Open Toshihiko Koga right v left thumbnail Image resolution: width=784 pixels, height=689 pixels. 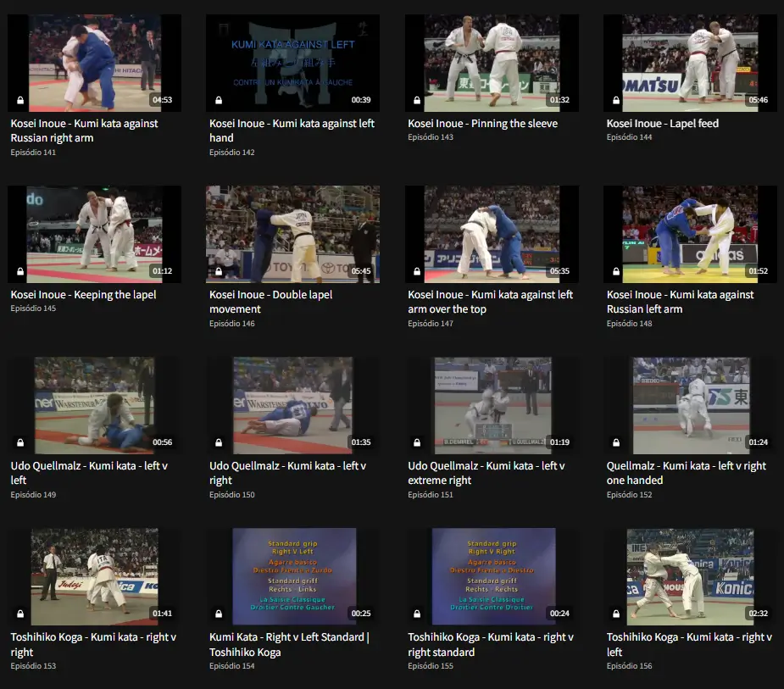[691, 576]
